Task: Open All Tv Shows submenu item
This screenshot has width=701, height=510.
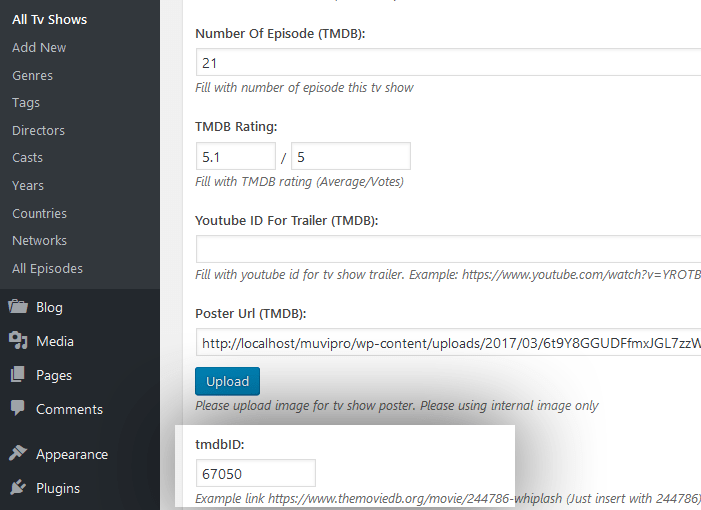Action: [x=49, y=19]
